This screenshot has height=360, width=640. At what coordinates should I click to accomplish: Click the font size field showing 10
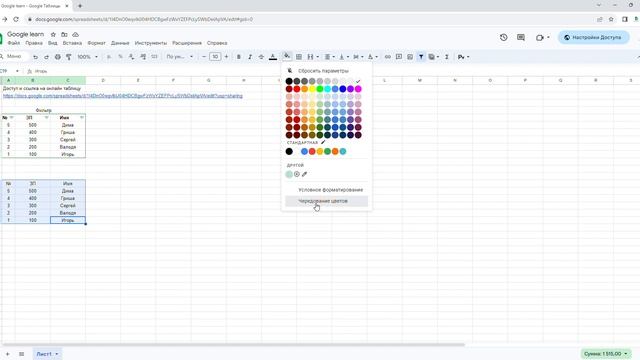215,57
